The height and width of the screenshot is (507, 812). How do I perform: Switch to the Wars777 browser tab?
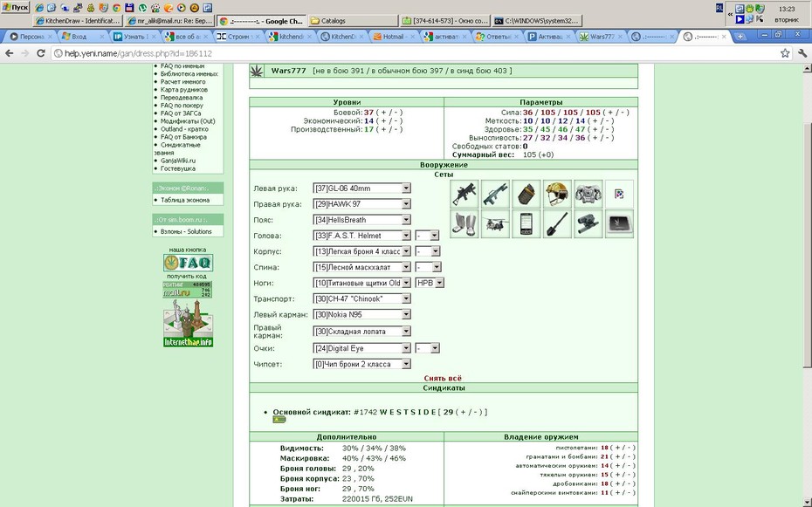point(601,37)
